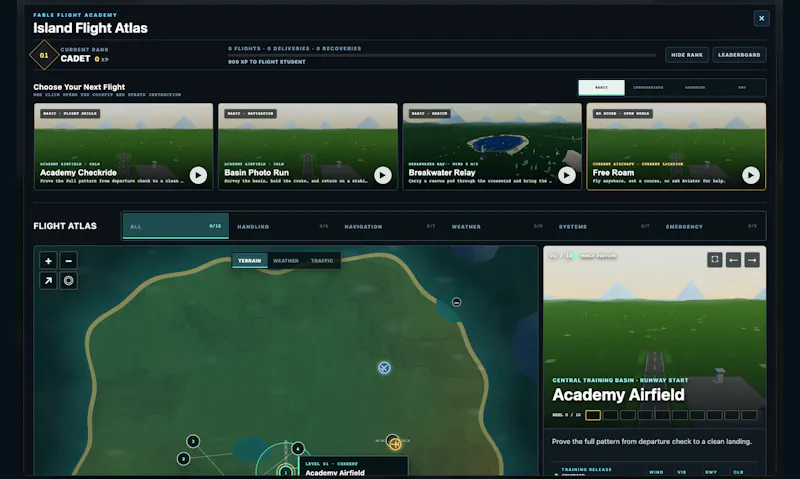Open the Leaderboard

tap(739, 55)
